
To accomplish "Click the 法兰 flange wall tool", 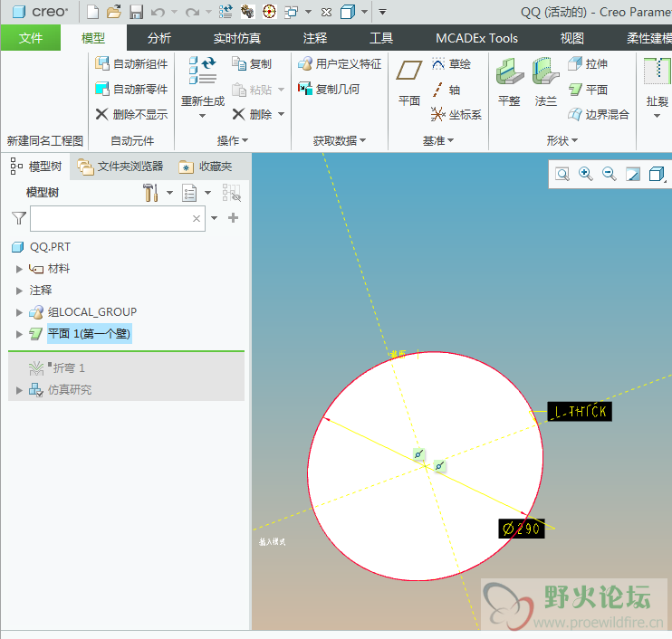I will [x=545, y=82].
